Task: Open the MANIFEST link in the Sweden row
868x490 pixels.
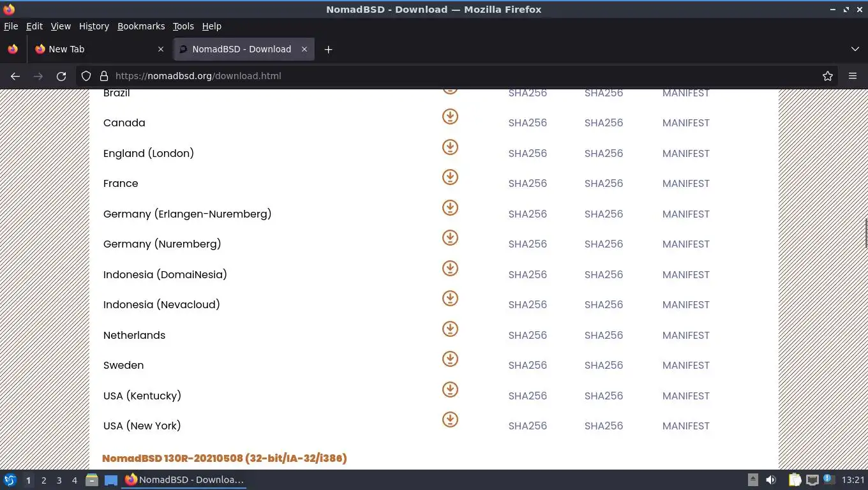Action: [686, 366]
